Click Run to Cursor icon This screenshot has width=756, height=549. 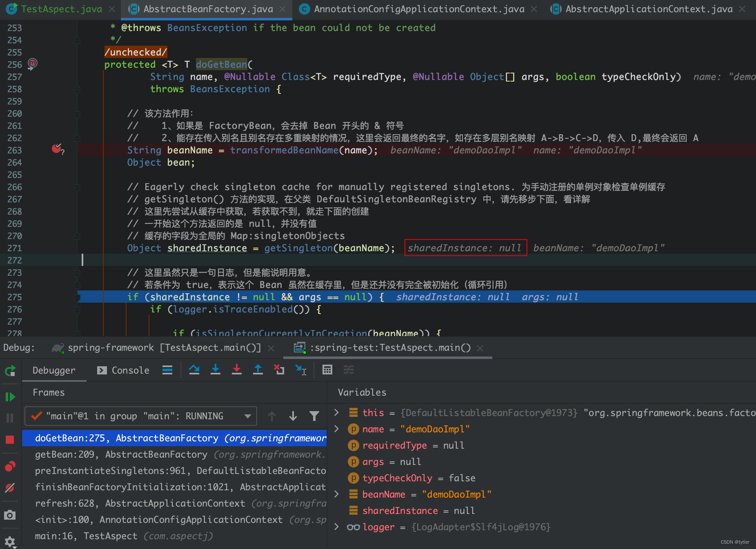[301, 370]
